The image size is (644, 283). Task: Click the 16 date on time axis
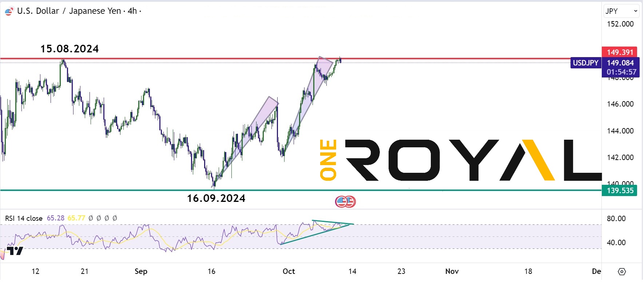click(211, 271)
